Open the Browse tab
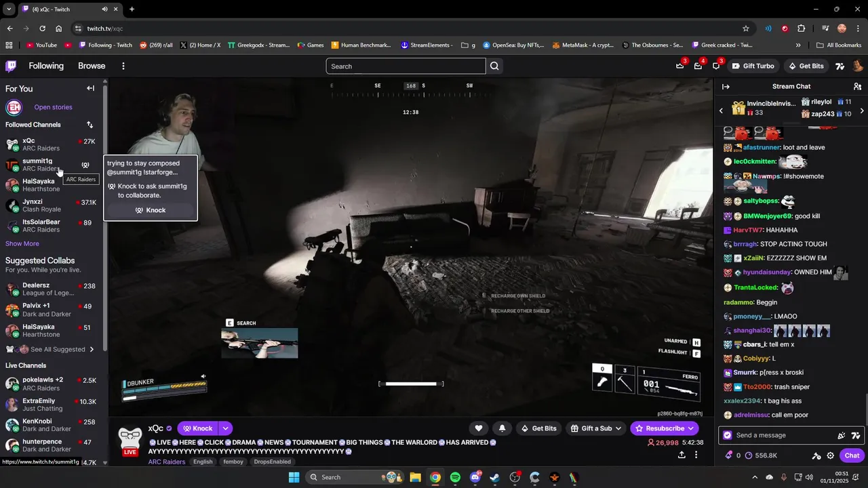This screenshot has height=488, width=868. tap(92, 66)
